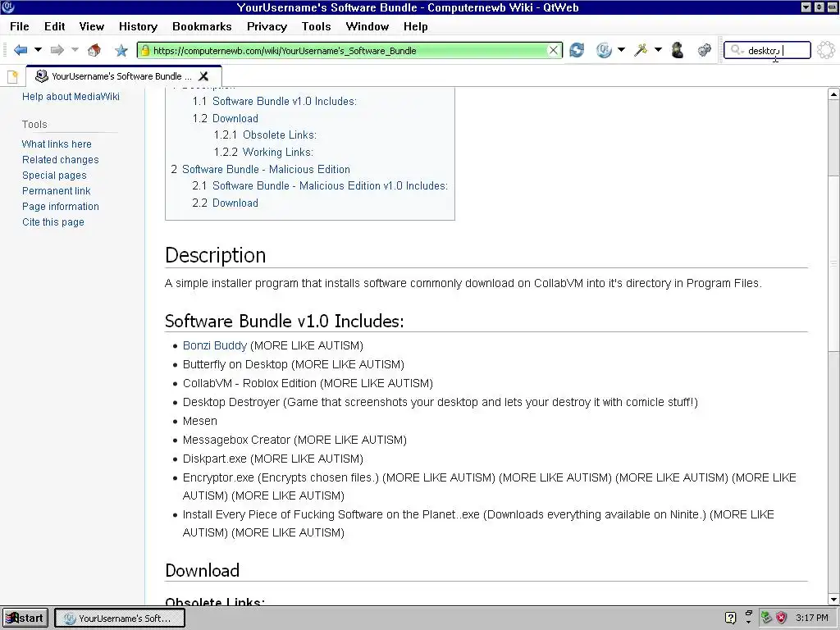
Task: Open the Help menu
Action: (x=416, y=26)
